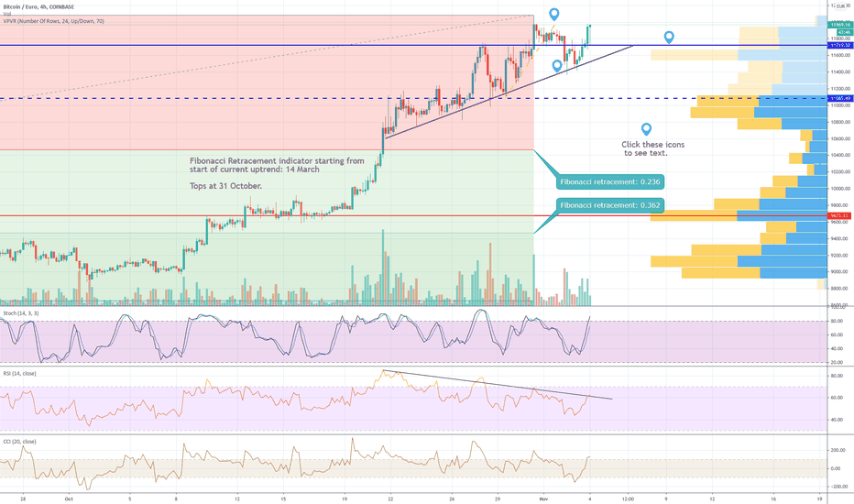Select the 'Fibonacci retracement: 0.362' callout
This screenshot has width=854, height=504.
click(610, 205)
